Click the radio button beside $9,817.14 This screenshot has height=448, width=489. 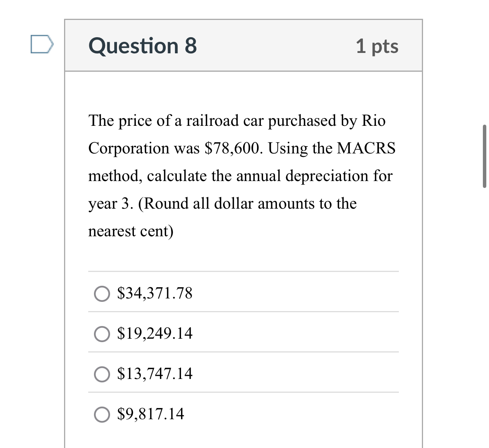(x=102, y=415)
